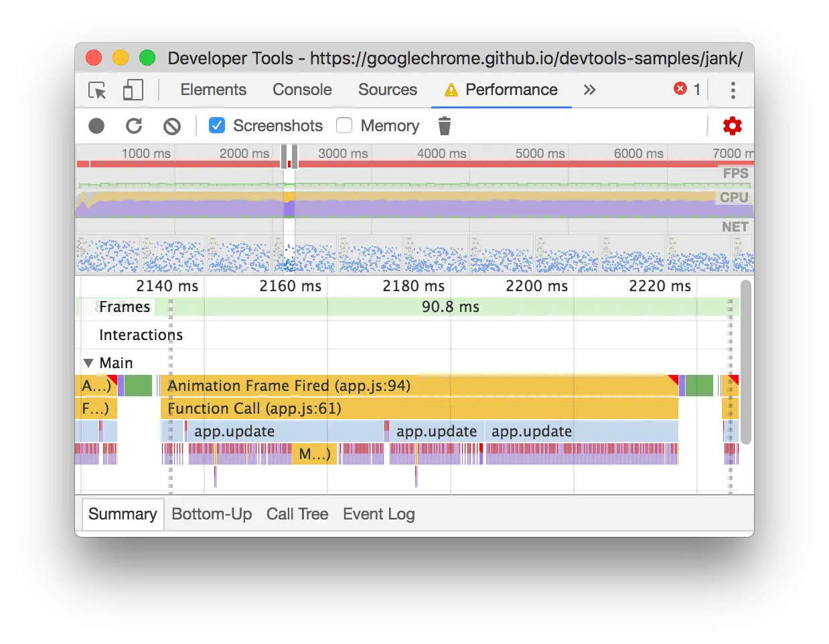Select Function Call (app.js:61) bar
Image resolution: width=829 pixels, height=644 pixels.
[419, 408]
